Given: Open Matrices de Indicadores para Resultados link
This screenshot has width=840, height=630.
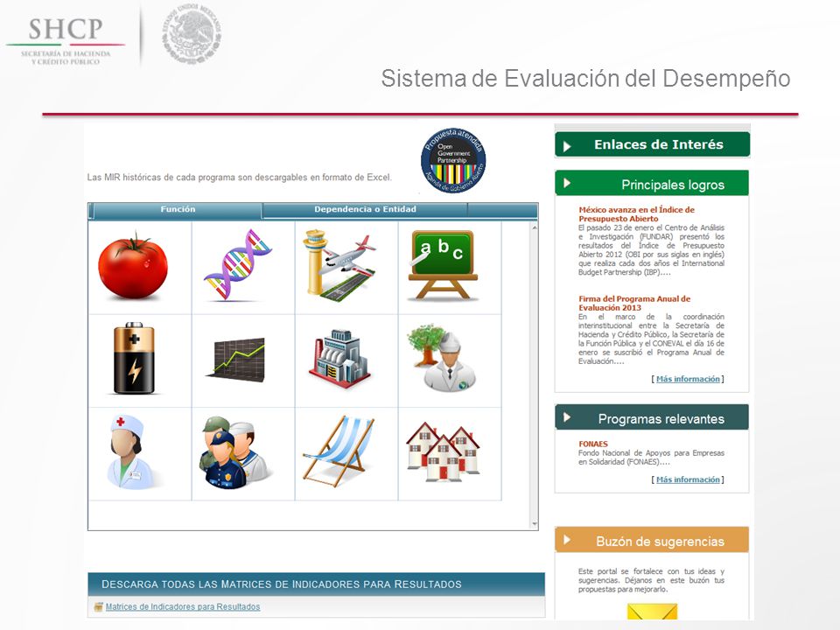Looking at the screenshot, I should [183, 607].
